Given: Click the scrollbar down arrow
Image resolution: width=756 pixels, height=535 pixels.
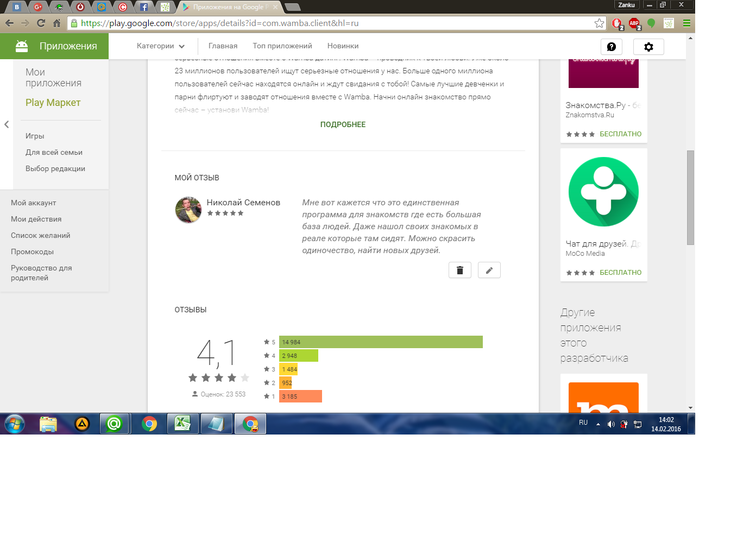Looking at the screenshot, I should (690, 407).
